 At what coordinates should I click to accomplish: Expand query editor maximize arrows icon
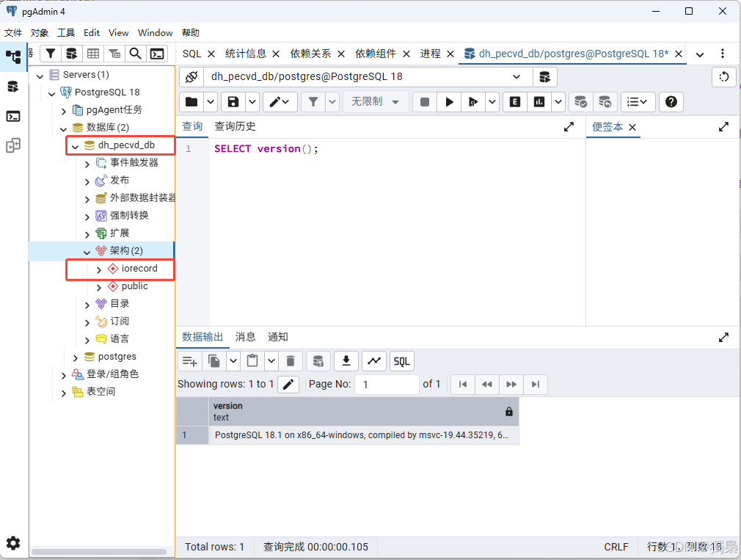tap(569, 127)
